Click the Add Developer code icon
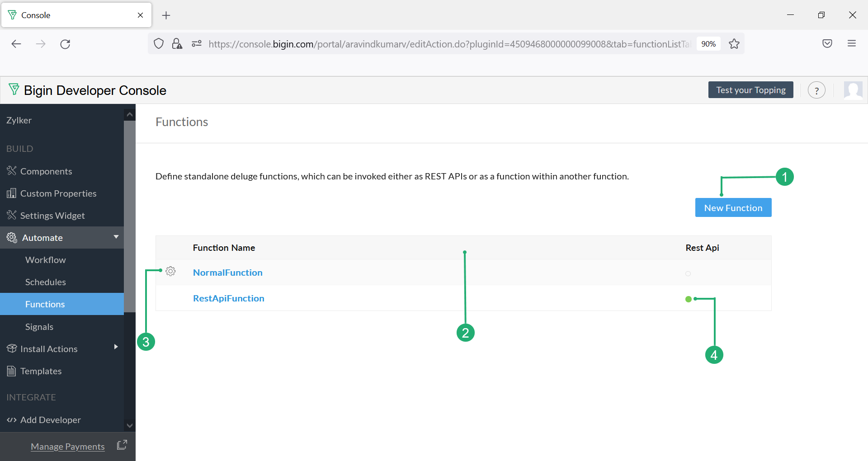The width and height of the screenshot is (868, 461). 12,420
